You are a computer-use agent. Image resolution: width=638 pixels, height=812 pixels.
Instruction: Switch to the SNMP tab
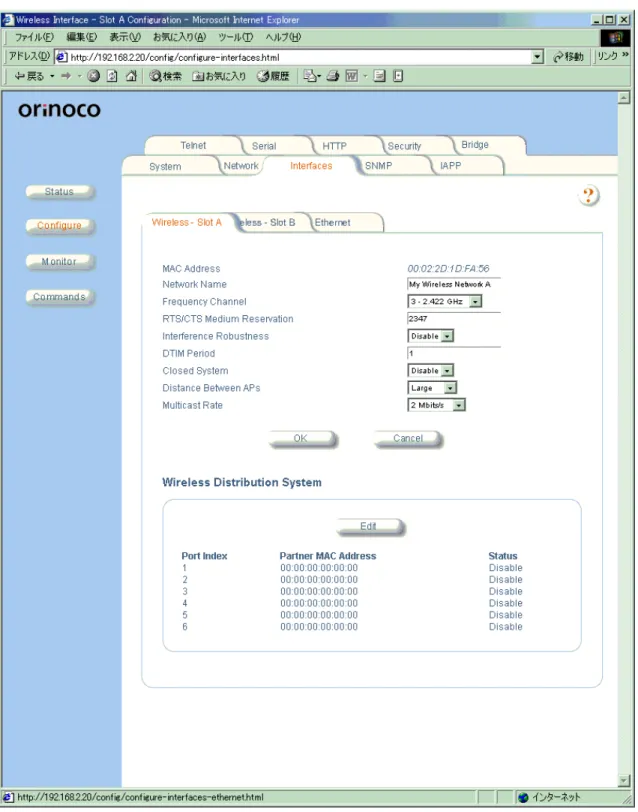click(379, 166)
